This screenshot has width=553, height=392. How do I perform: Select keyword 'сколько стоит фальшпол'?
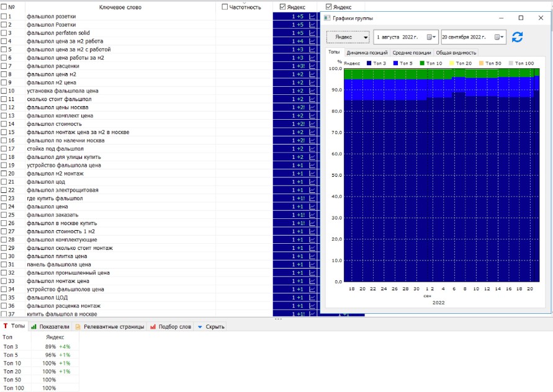pyautogui.click(x=59, y=99)
